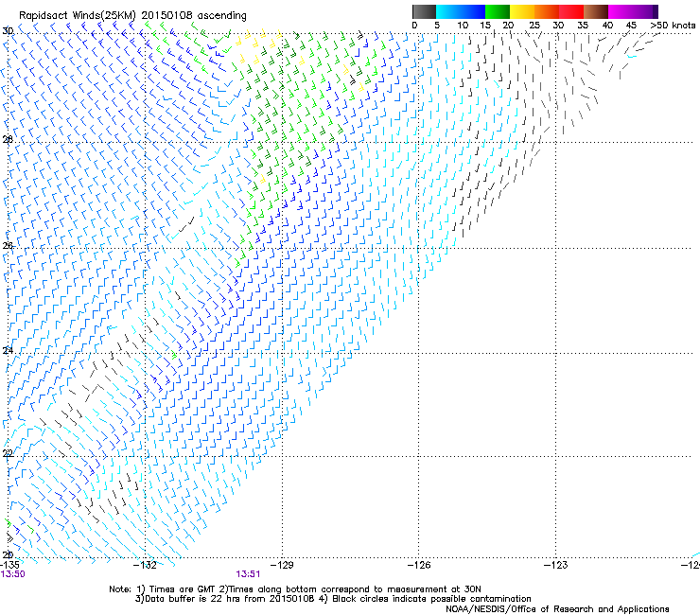Click the cyan 5-10 knots legend swatch
This screenshot has width=700, height=615.
click(x=448, y=11)
